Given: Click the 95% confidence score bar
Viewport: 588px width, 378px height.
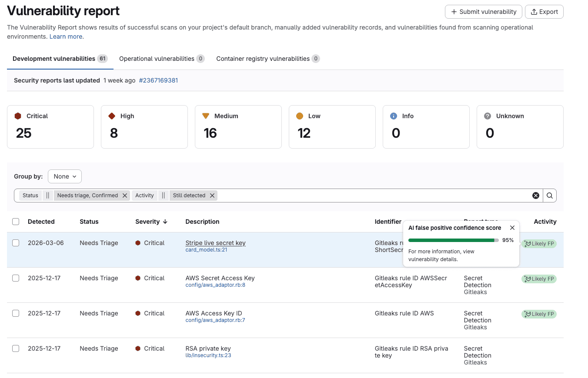Looking at the screenshot, I should pyautogui.click(x=452, y=240).
